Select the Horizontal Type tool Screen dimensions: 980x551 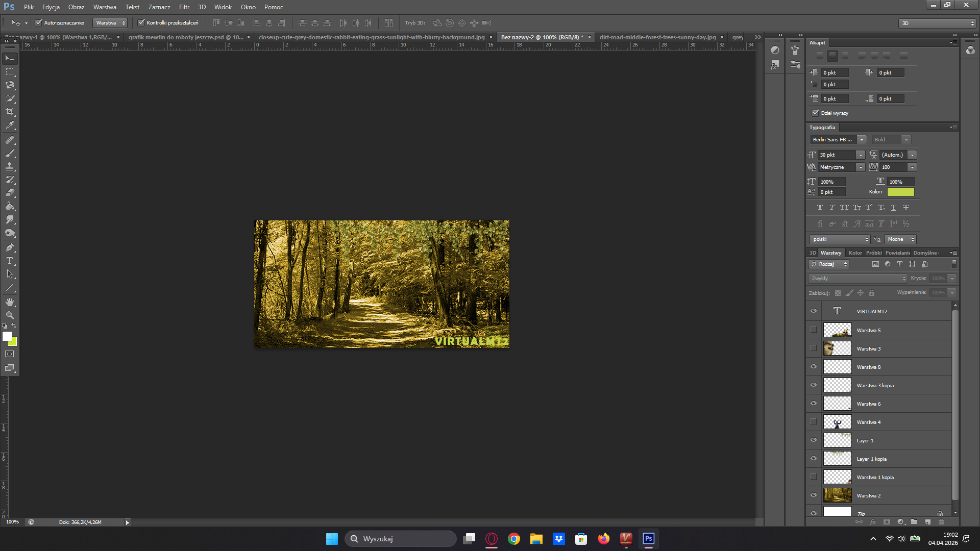tap(10, 261)
